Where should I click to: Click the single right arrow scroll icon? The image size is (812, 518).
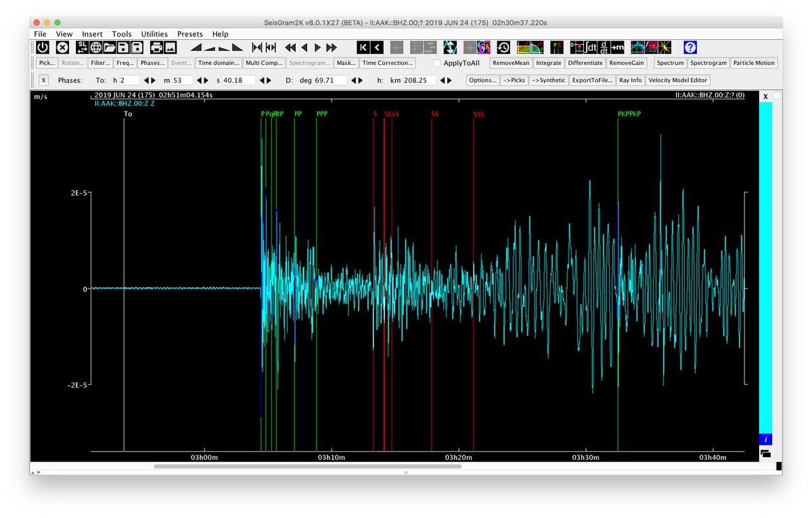click(317, 47)
